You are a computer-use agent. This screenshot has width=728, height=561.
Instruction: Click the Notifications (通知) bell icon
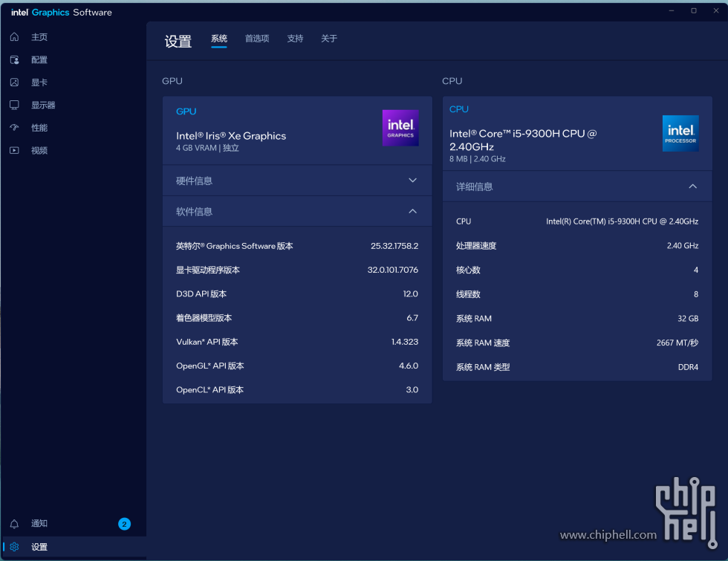pyautogui.click(x=14, y=524)
